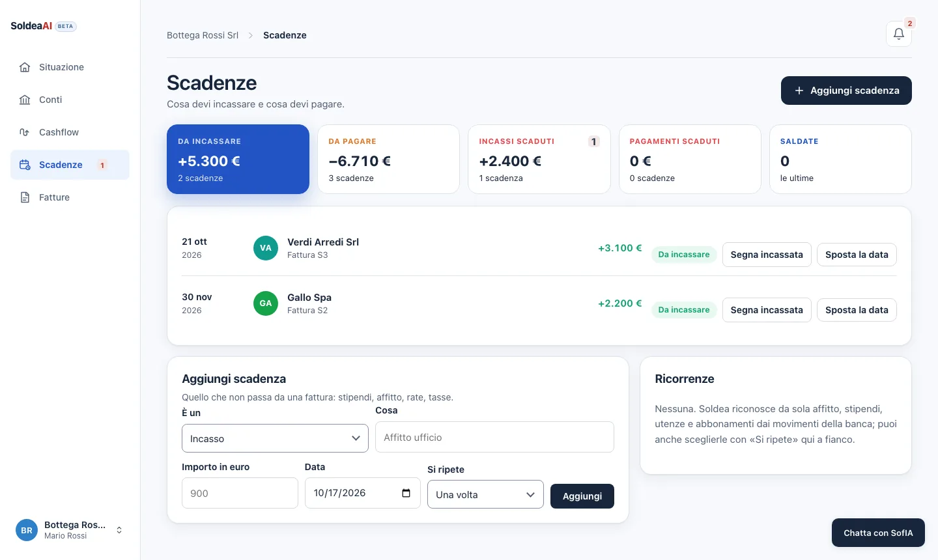
Task: Open the 'È un' Incasso dropdown
Action: coord(275,438)
